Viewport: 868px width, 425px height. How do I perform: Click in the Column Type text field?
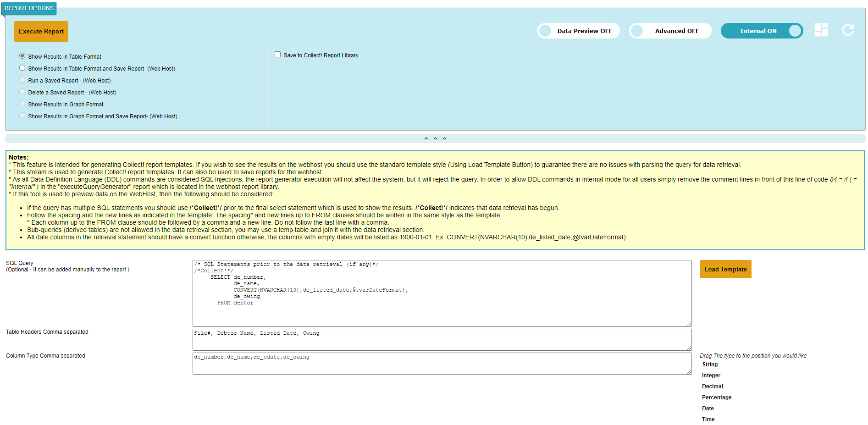pyautogui.click(x=442, y=364)
